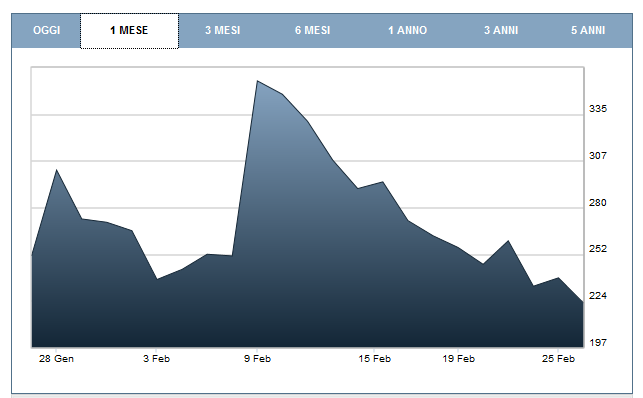This screenshot has height=398, width=643.
Task: Select the 3 Feb axis label
Action: coord(156,359)
